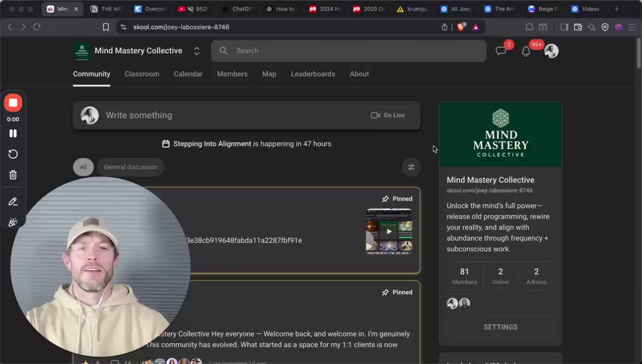
Task: Open the notifications bell
Action: click(x=526, y=51)
